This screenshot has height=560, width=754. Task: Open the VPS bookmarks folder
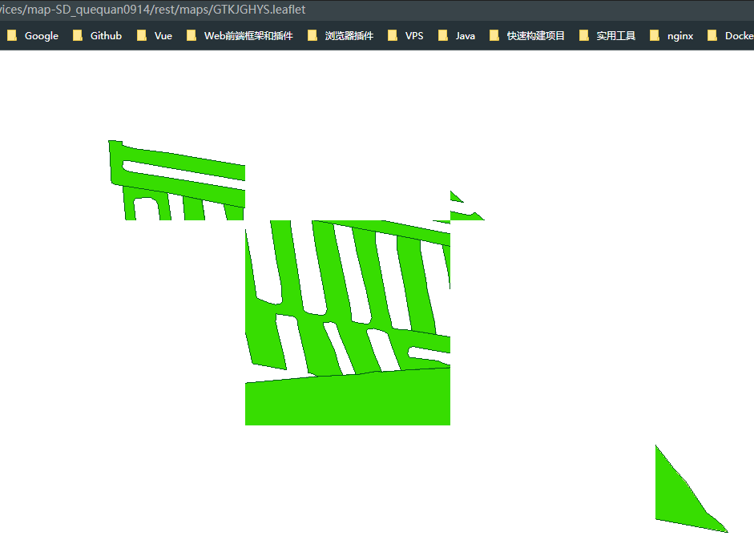(406, 35)
